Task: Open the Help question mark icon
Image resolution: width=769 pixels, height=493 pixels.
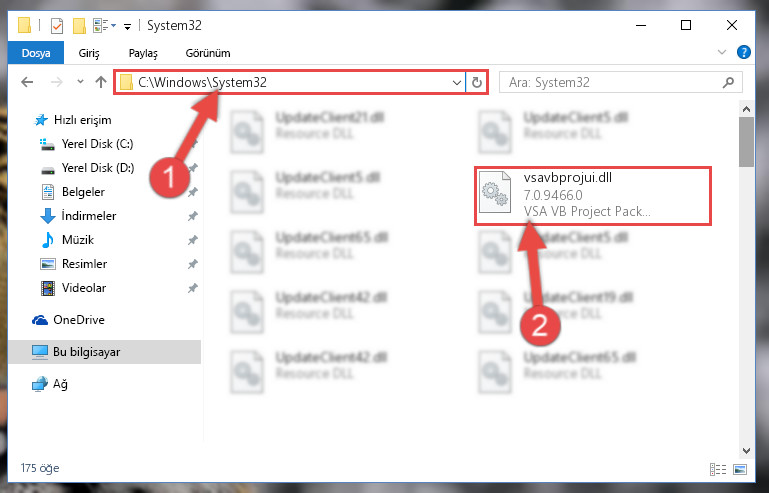Action: tap(743, 52)
